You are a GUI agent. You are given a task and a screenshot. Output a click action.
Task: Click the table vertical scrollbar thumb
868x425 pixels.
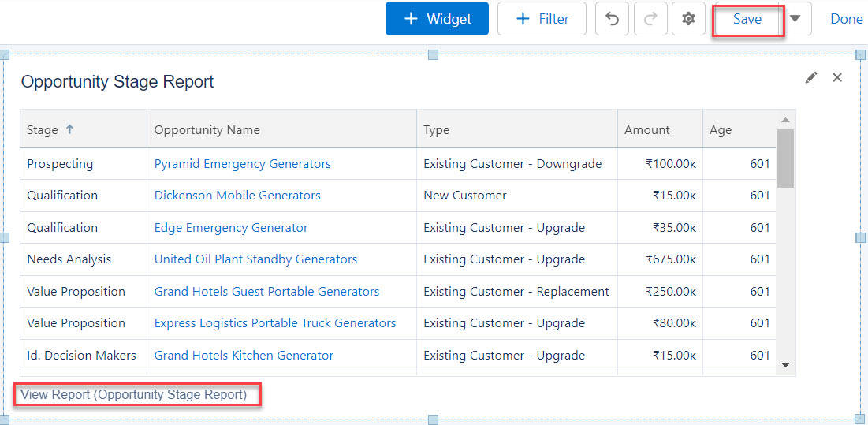click(785, 158)
